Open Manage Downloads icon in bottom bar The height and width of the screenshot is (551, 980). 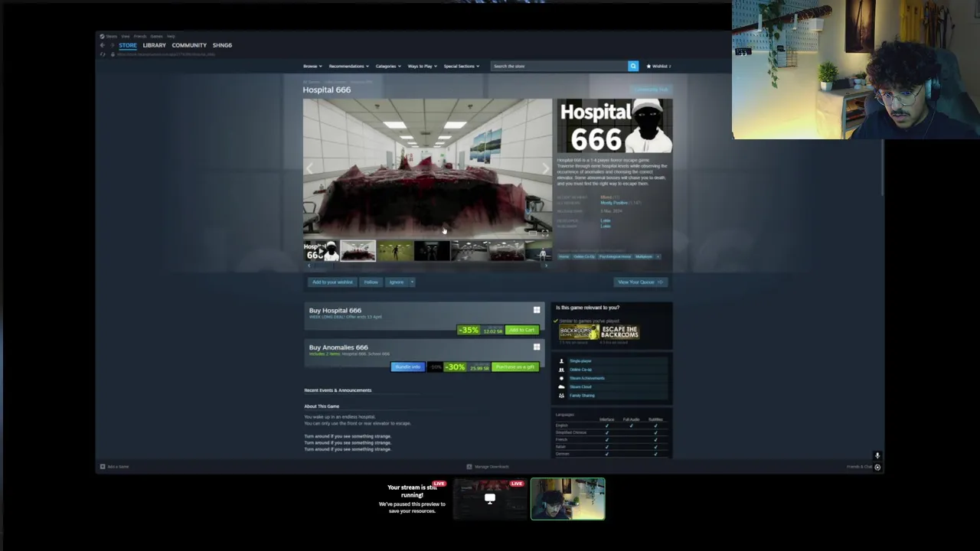[x=469, y=466]
